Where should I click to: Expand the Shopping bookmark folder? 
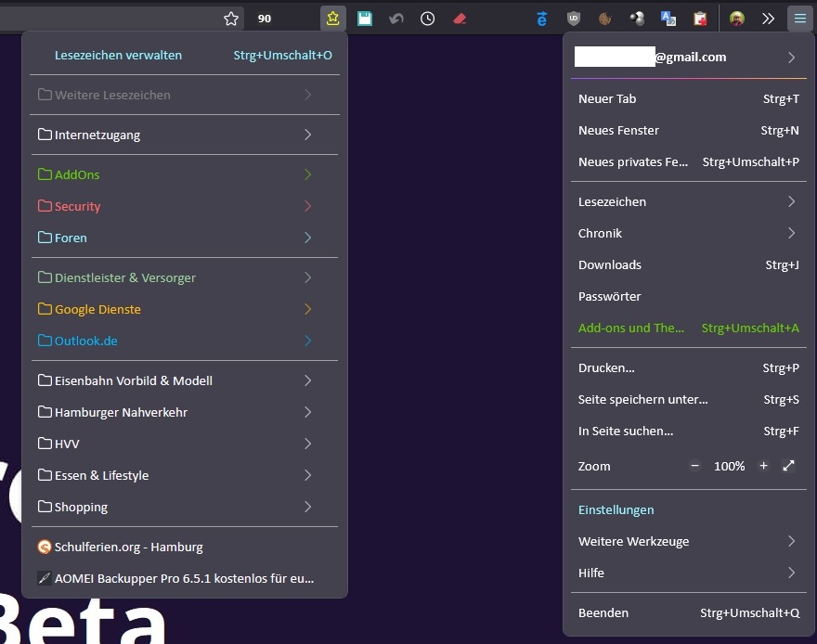coord(185,507)
